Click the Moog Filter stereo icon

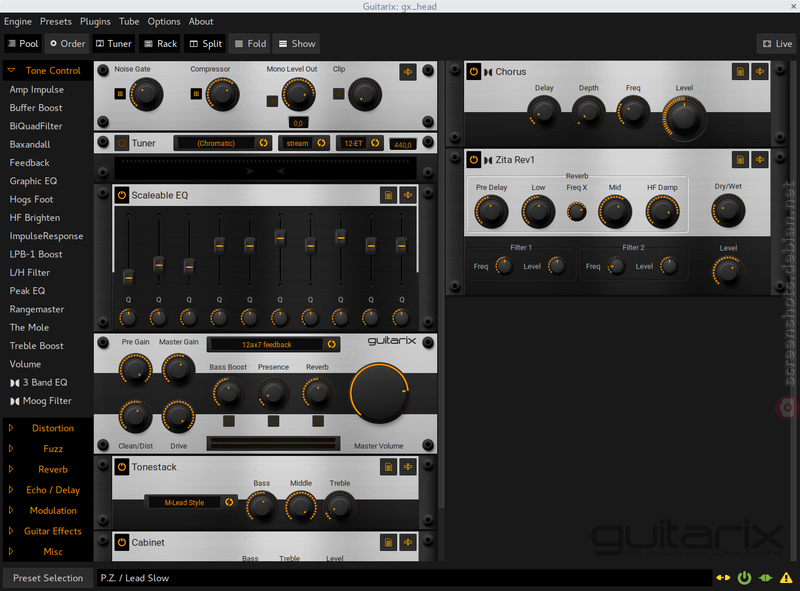click(15, 401)
